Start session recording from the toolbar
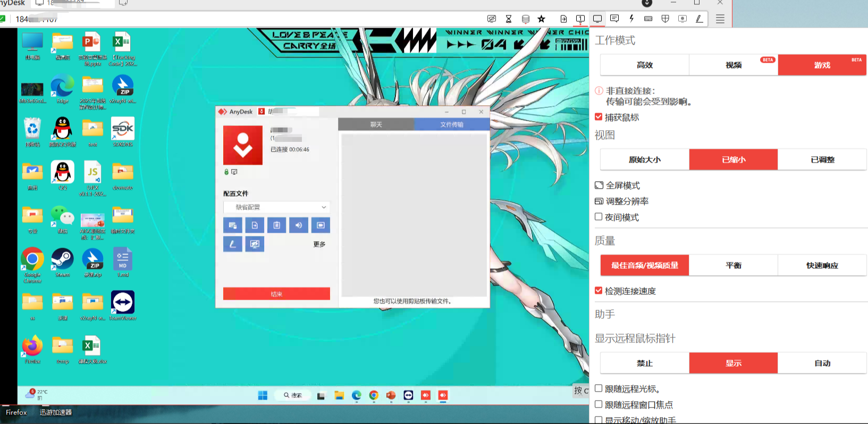 pos(682,19)
